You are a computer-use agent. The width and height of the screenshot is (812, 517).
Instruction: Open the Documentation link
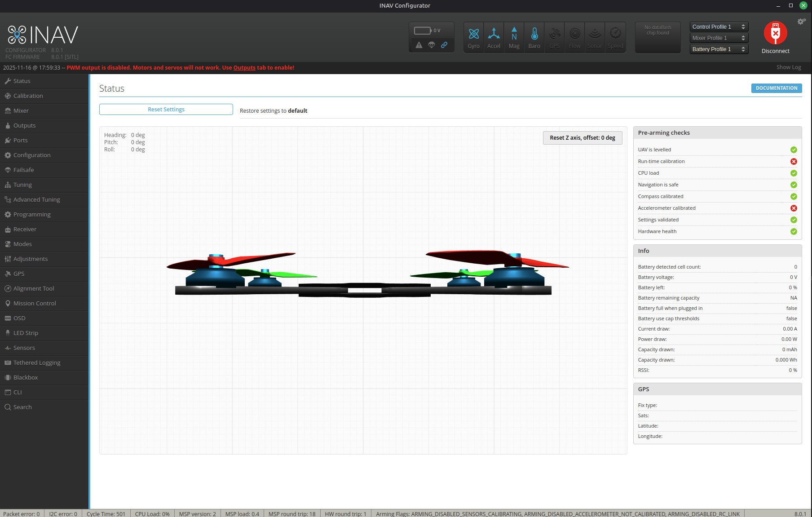776,88
